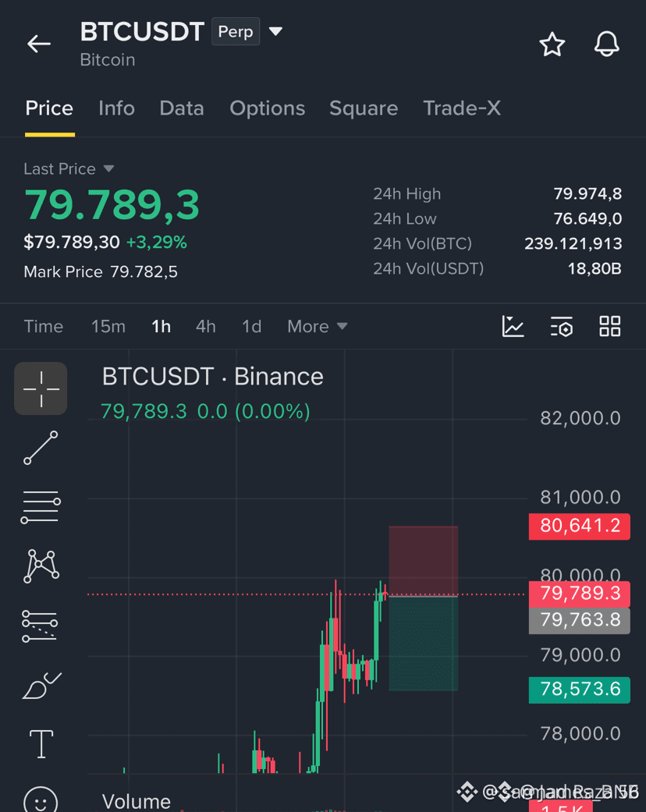Click the large last price 79.789,3
This screenshot has width=646, height=812.
112,205
